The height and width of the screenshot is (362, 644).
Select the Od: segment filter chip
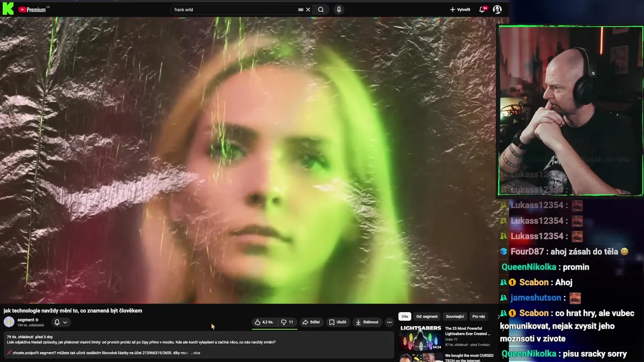pos(427,317)
